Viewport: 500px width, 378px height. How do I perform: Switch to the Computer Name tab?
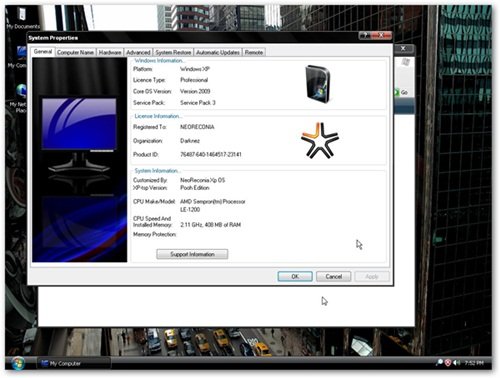click(x=75, y=52)
